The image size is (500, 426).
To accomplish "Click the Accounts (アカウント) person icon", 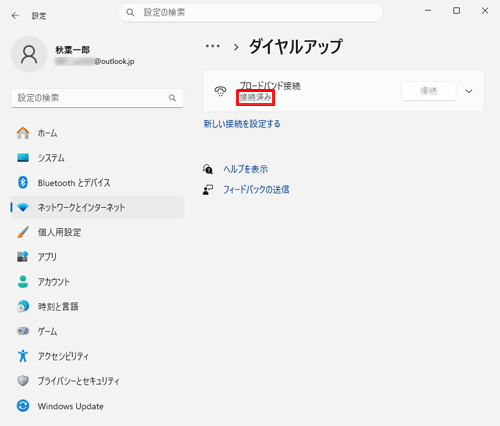I will 23,281.
